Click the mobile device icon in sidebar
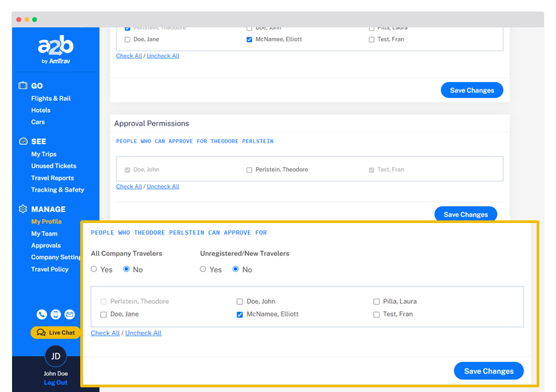This screenshot has width=556, height=392. 55,315
